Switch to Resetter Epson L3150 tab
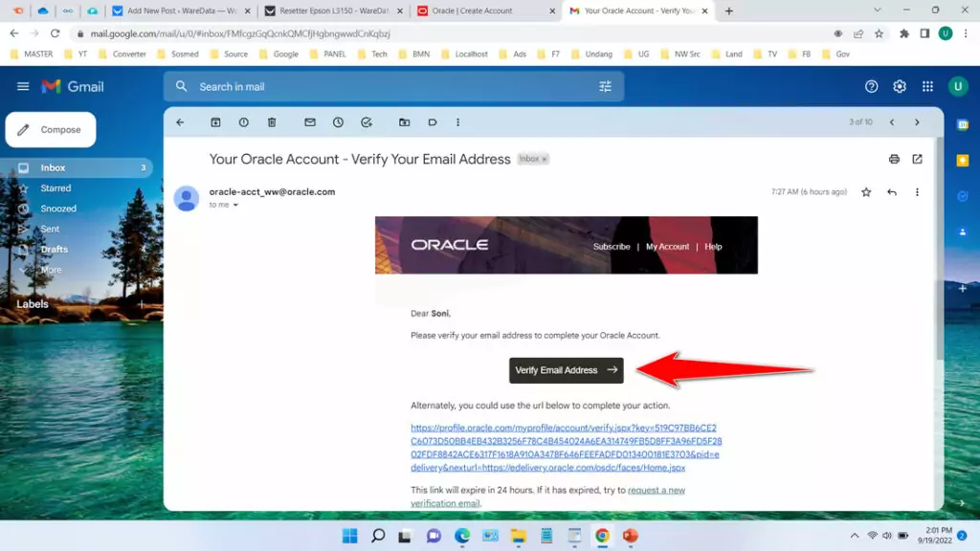This screenshot has height=551, width=980. point(334,11)
